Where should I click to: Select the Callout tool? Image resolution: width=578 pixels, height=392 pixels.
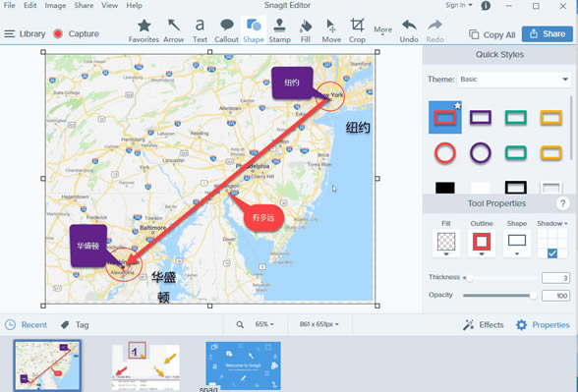tap(226, 31)
